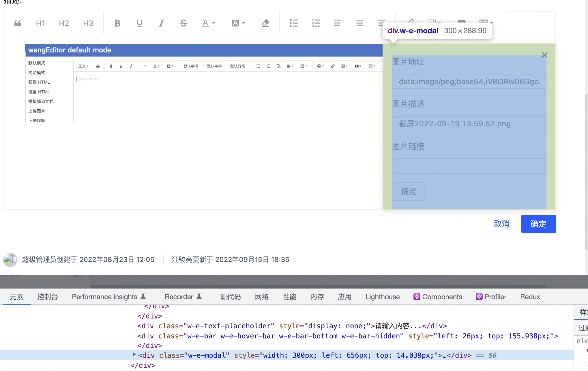Open the 正文 paragraph style dropdown

point(83,66)
